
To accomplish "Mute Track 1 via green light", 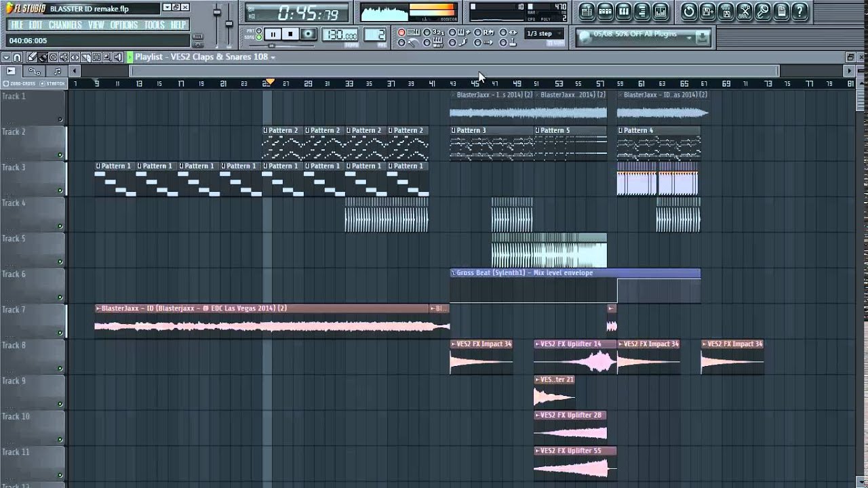I will 60,119.
